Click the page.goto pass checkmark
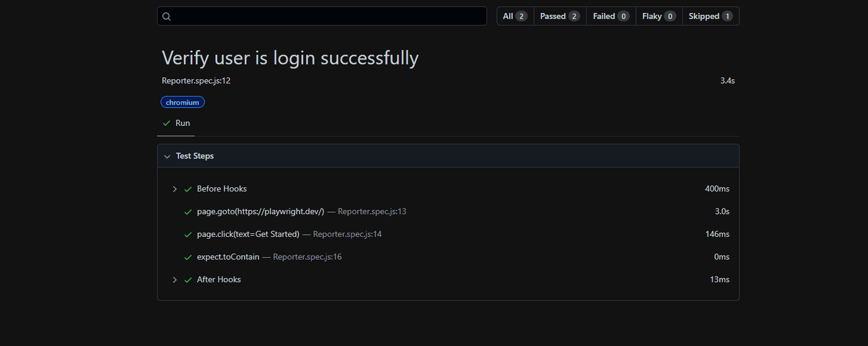Image resolution: width=868 pixels, height=346 pixels. point(188,212)
